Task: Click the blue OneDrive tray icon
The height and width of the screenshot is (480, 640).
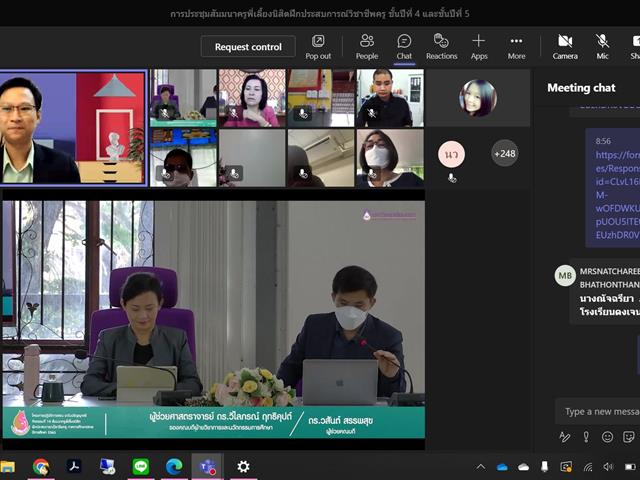Action: tap(502, 467)
